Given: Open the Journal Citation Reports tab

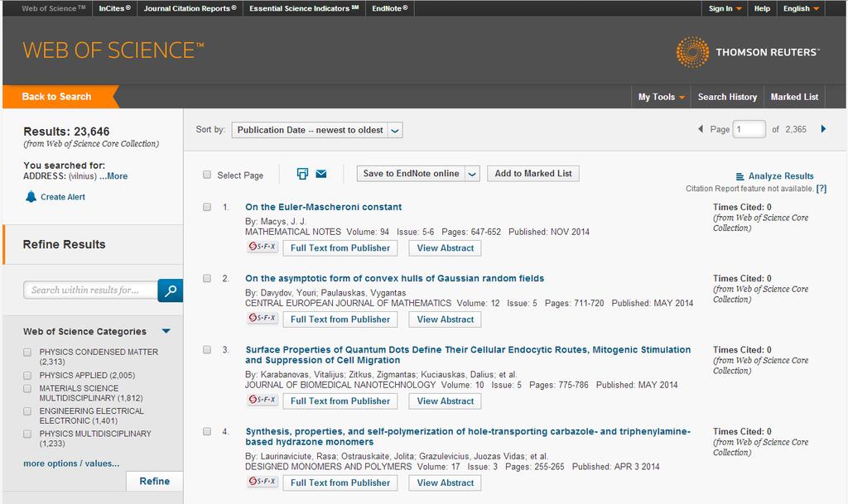Looking at the screenshot, I should point(190,8).
